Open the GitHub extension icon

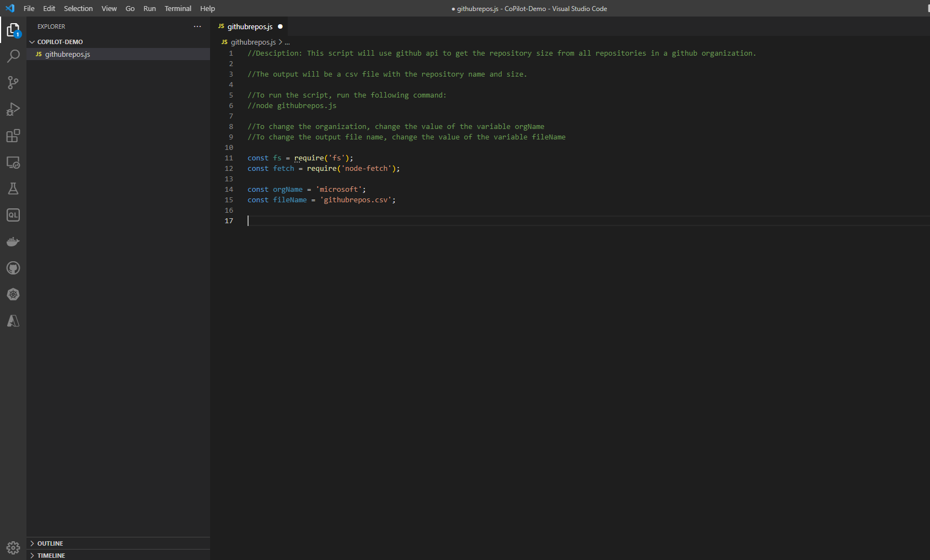pos(13,268)
